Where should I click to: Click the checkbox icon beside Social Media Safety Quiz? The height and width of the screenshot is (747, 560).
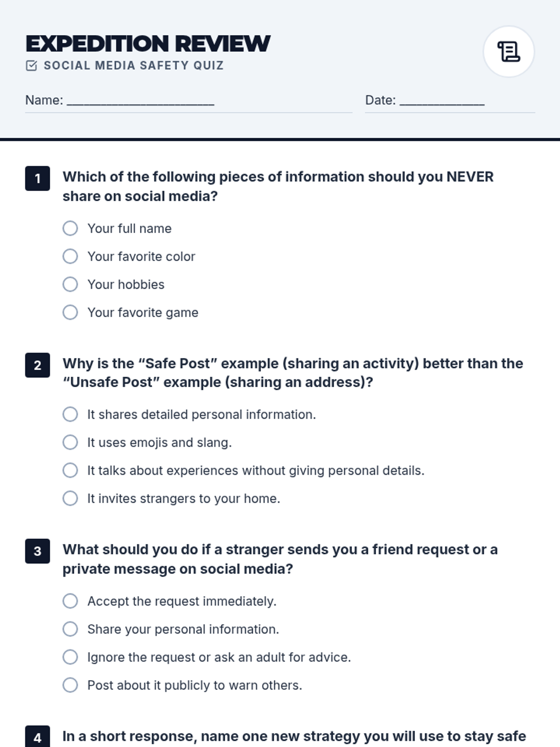pyautogui.click(x=31, y=65)
